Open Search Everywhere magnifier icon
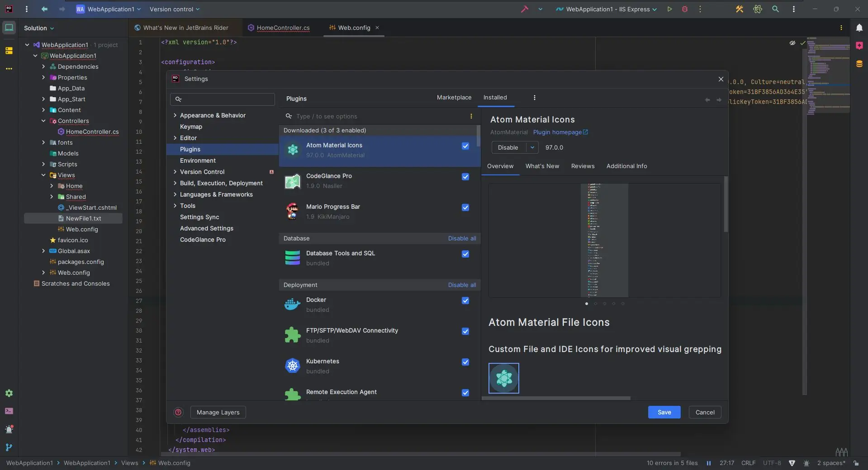 (775, 9)
